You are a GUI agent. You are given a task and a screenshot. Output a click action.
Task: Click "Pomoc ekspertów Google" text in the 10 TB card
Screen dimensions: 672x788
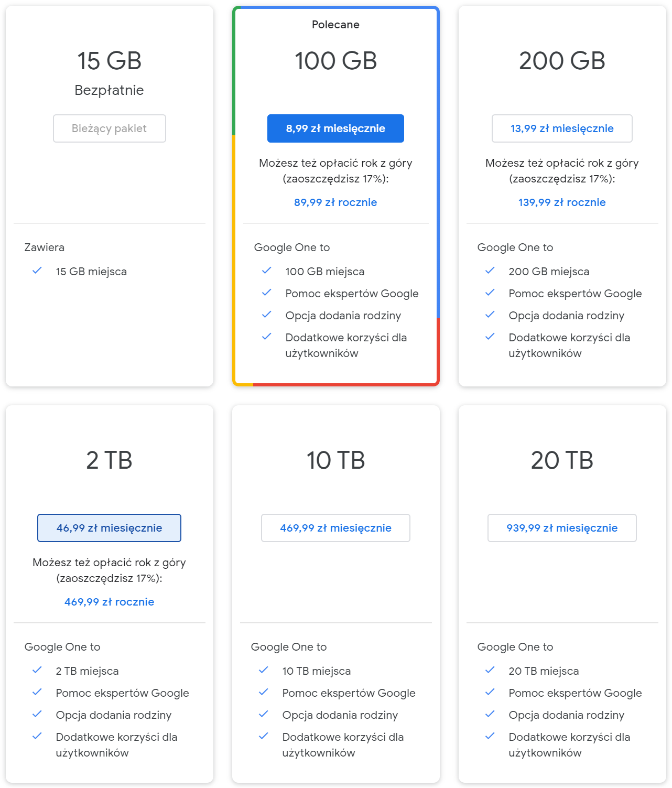pyautogui.click(x=349, y=693)
